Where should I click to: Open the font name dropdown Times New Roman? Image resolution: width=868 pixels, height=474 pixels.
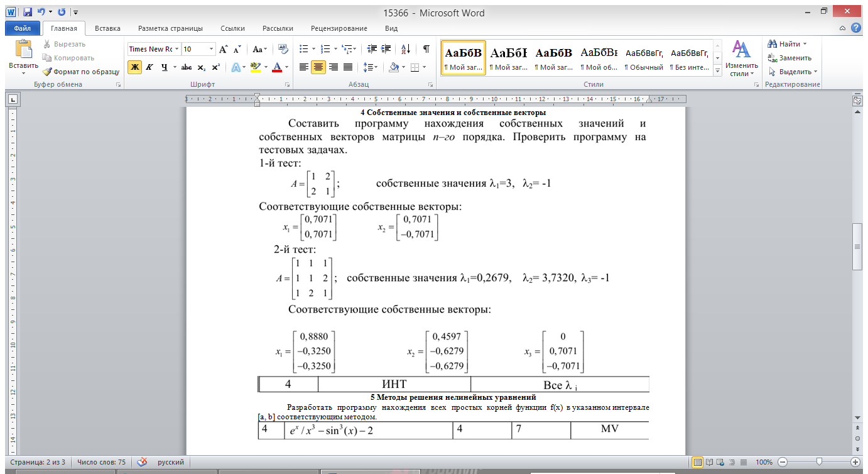[x=177, y=49]
